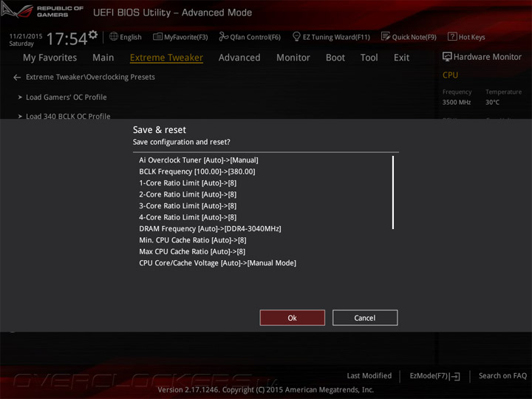Open Qfan Control(F6)

coord(250,37)
